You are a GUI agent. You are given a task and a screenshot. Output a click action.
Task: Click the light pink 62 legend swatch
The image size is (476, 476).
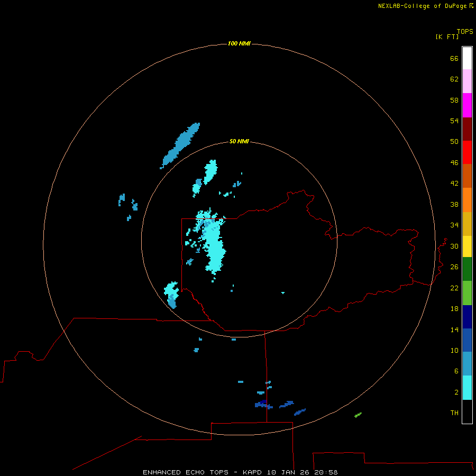[x=467, y=81]
